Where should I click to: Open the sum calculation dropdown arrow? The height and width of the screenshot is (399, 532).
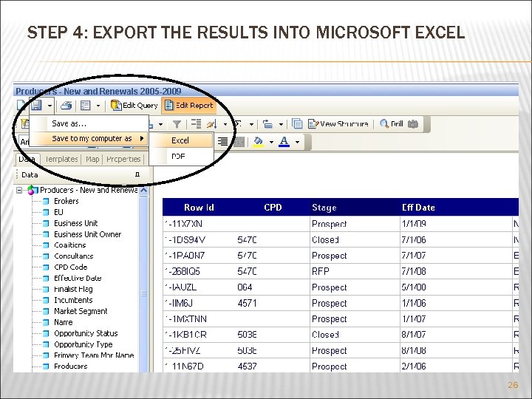pyautogui.click(x=251, y=125)
